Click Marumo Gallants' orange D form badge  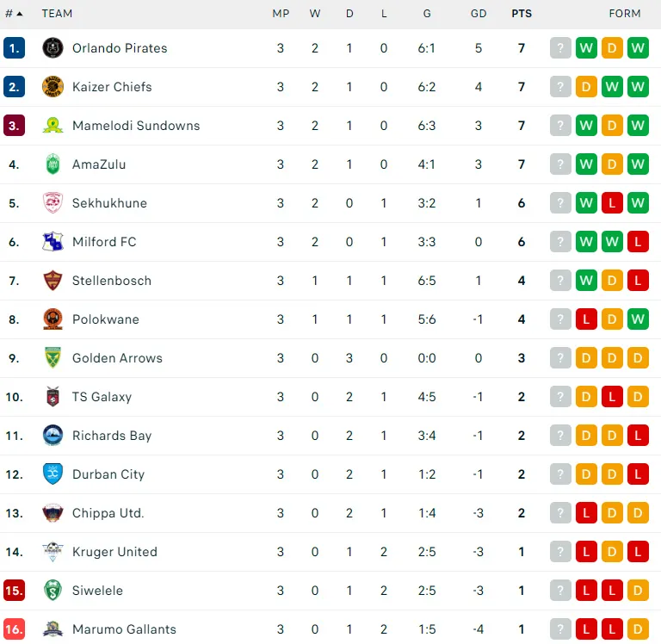point(638,629)
